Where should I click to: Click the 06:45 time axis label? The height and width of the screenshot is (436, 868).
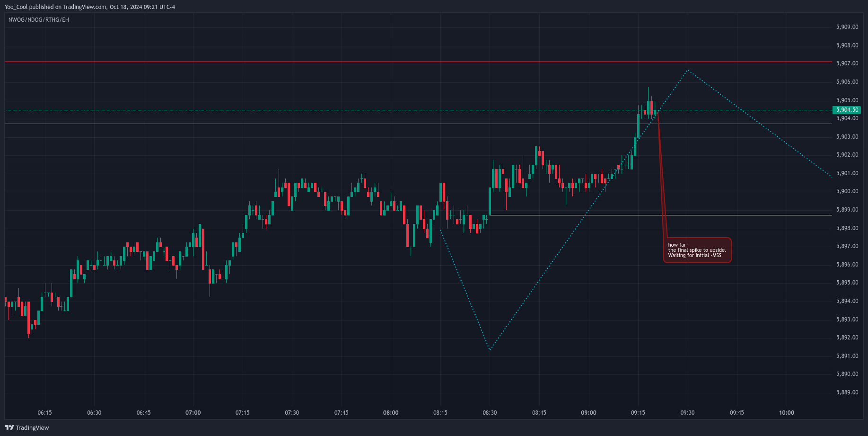coord(144,413)
